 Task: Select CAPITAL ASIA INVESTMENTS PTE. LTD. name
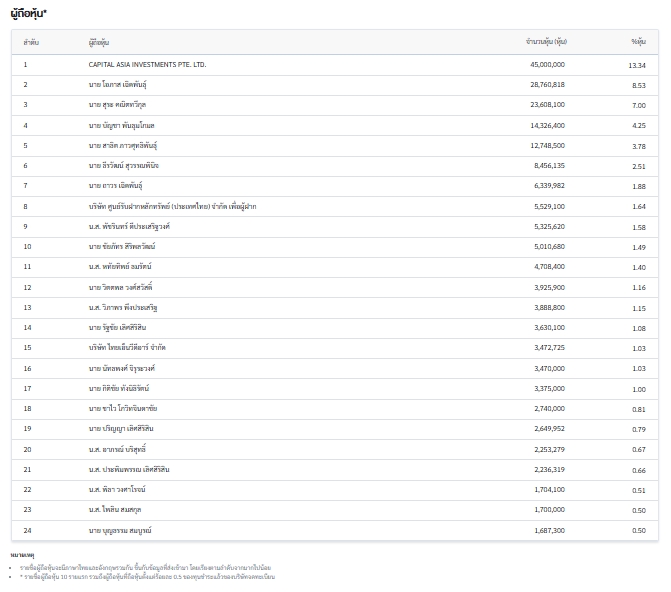tap(147, 64)
